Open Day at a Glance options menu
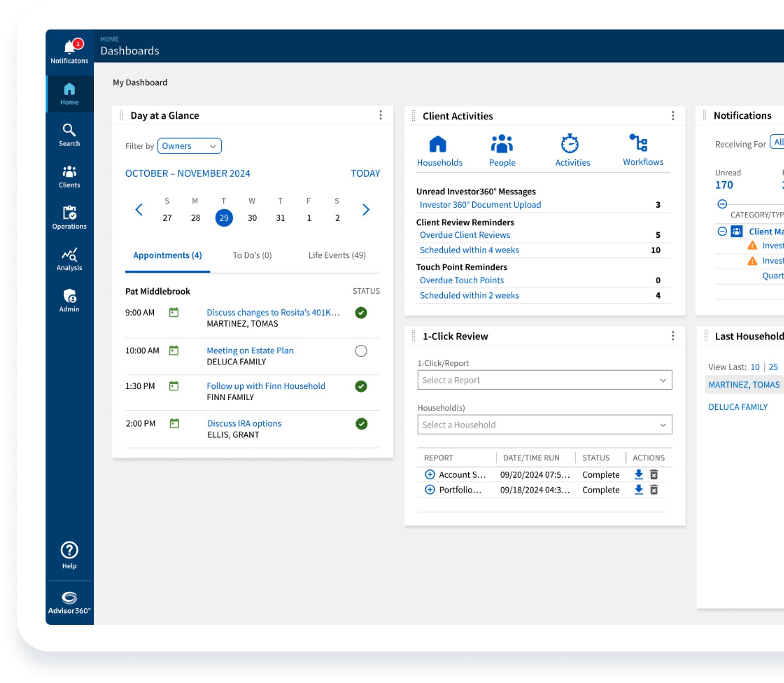The image size is (784, 683). point(380,115)
